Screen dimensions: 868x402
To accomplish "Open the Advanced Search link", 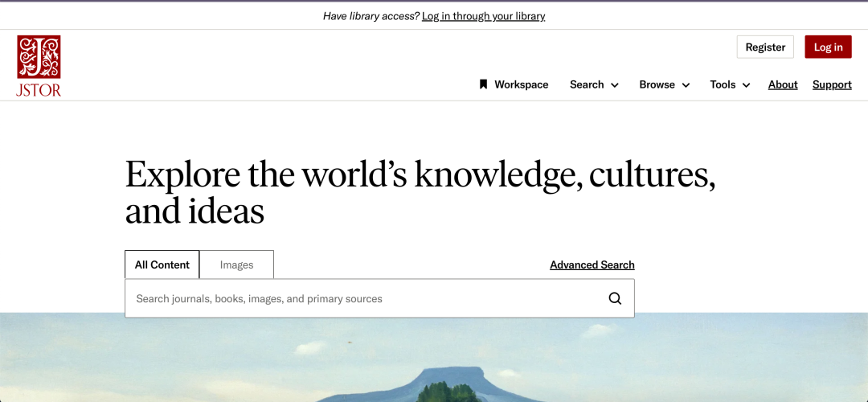I will click(x=592, y=265).
